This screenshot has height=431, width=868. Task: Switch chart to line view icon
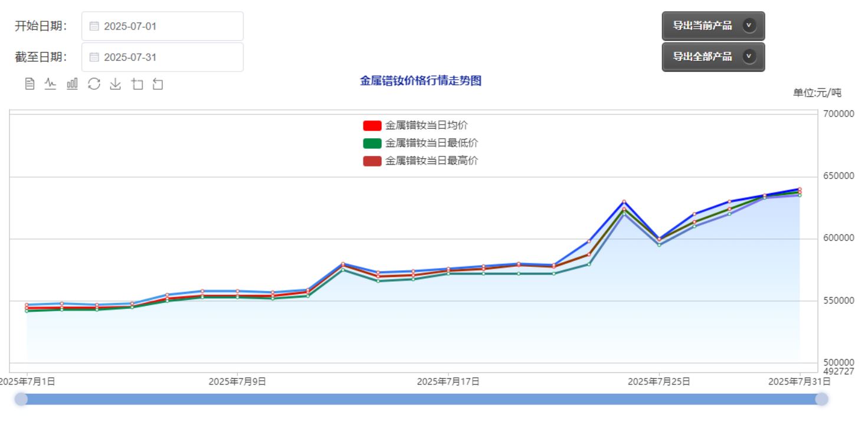click(51, 84)
